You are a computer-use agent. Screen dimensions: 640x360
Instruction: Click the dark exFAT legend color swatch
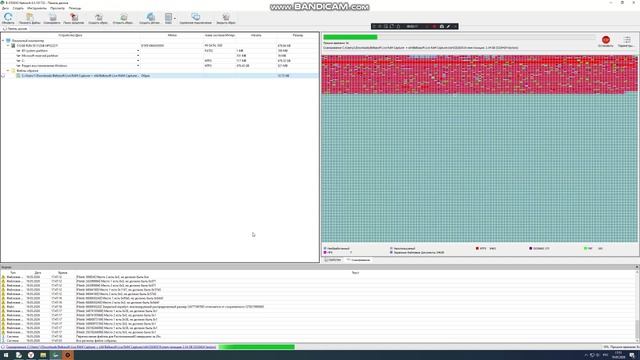[x=531, y=248]
